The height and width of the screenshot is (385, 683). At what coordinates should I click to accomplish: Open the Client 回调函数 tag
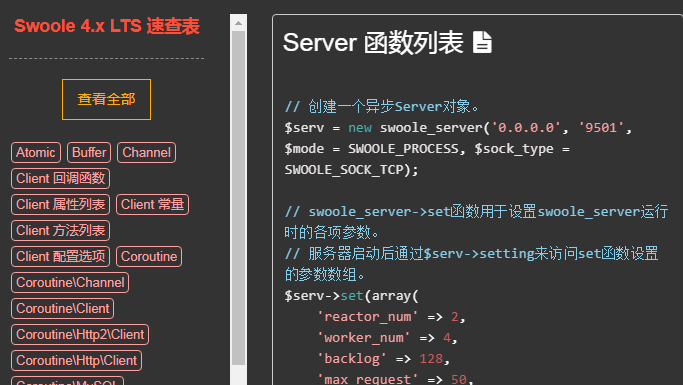coord(61,179)
